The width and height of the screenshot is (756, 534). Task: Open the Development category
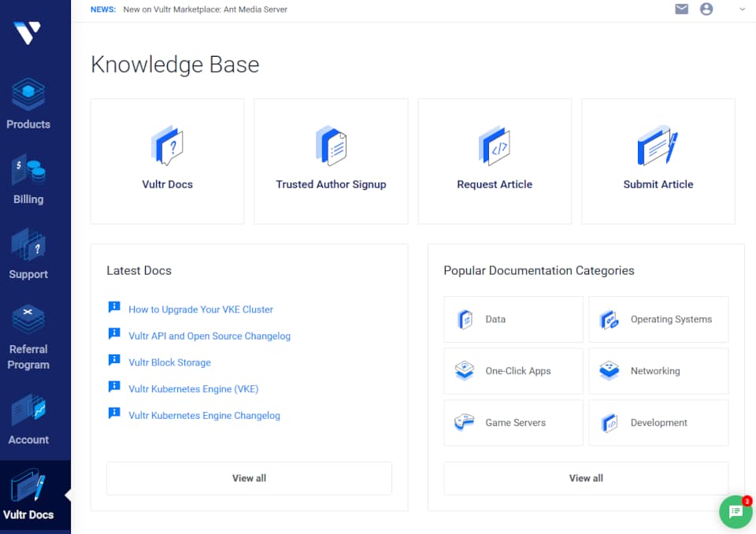click(658, 423)
